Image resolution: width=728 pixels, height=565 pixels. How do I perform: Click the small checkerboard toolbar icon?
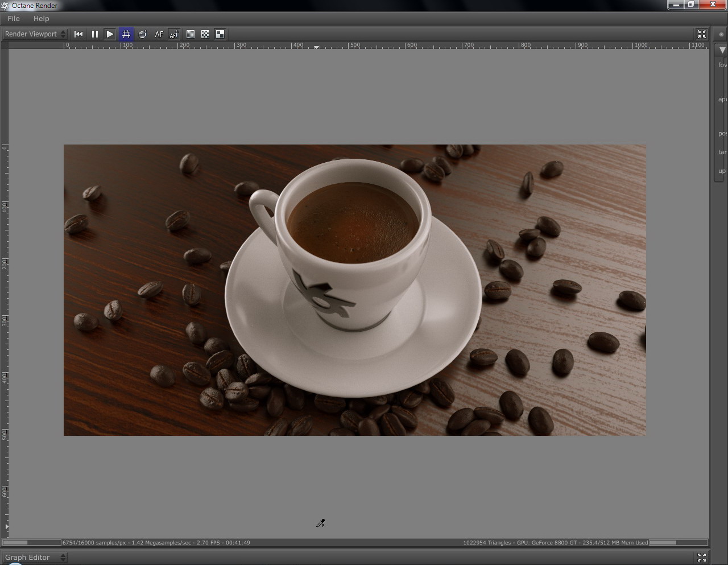(x=205, y=34)
